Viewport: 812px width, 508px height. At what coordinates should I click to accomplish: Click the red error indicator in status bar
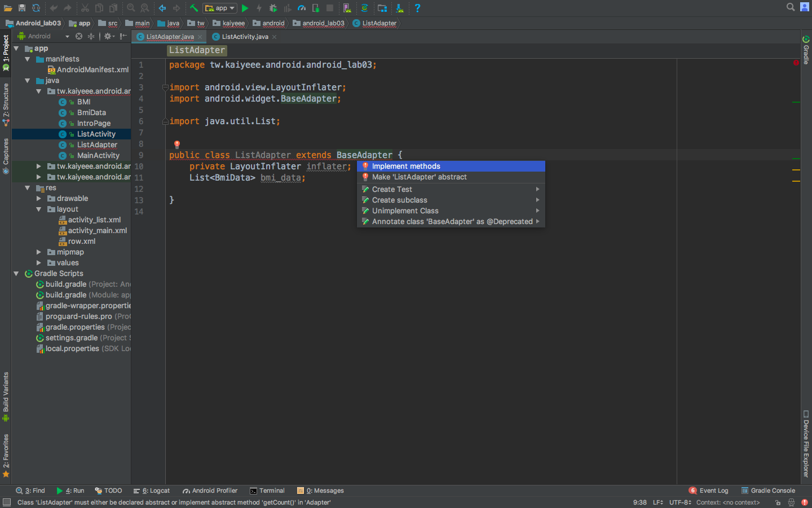pos(805,502)
